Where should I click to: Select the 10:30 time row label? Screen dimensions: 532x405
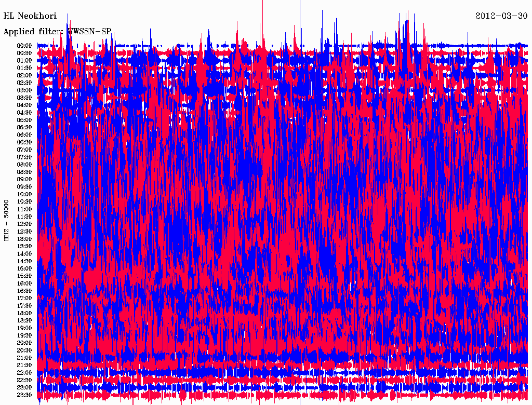click(x=24, y=202)
